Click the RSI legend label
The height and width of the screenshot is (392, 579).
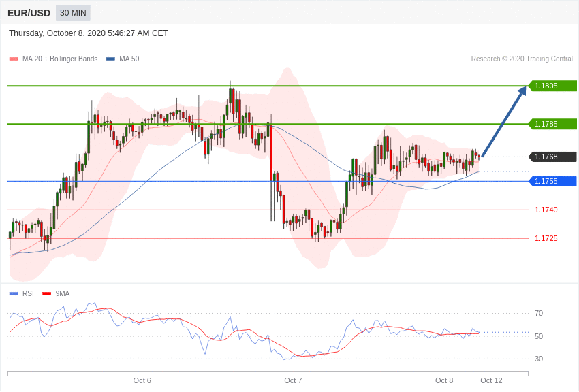pyautogui.click(x=28, y=293)
